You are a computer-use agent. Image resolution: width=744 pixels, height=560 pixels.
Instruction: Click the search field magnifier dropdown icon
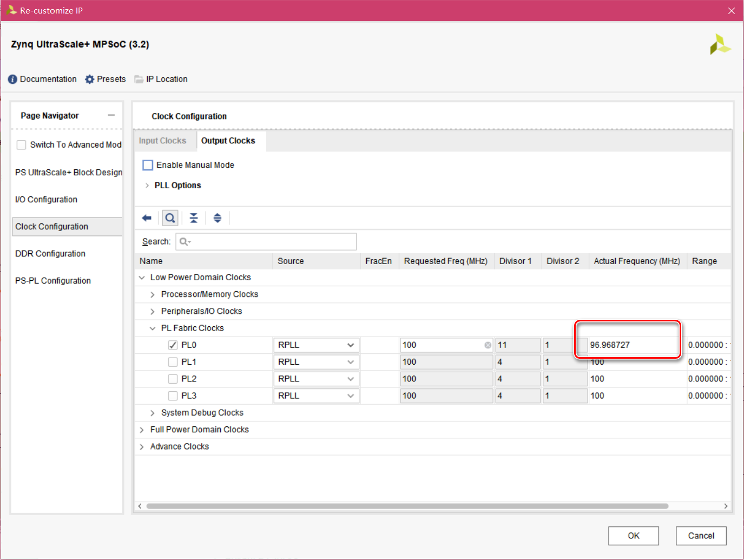[185, 242]
